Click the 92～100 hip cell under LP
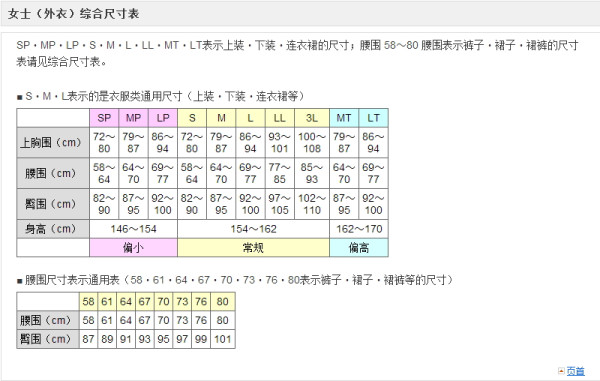This screenshot has width=600, height=381. click(x=163, y=204)
